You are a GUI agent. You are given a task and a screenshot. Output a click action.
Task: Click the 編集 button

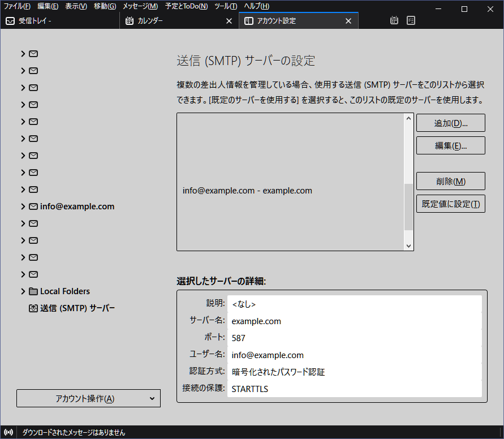pyautogui.click(x=451, y=145)
